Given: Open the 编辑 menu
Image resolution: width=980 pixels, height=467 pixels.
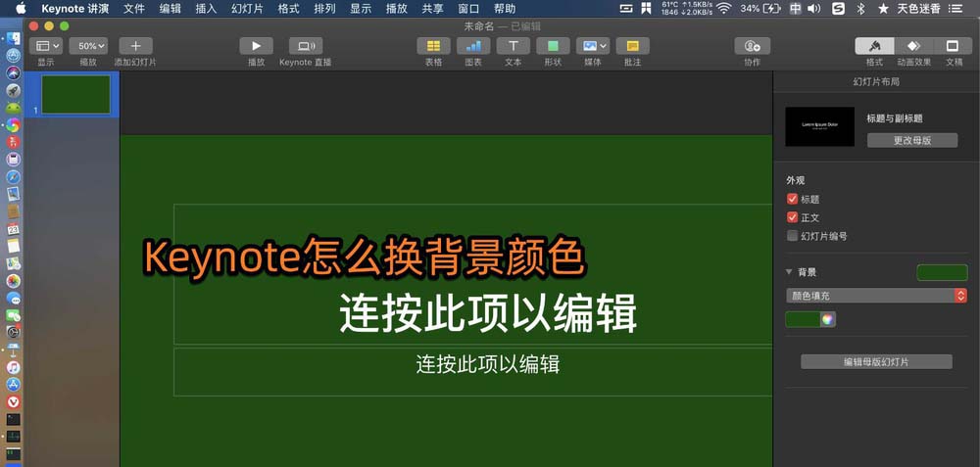Looking at the screenshot, I should [x=170, y=8].
